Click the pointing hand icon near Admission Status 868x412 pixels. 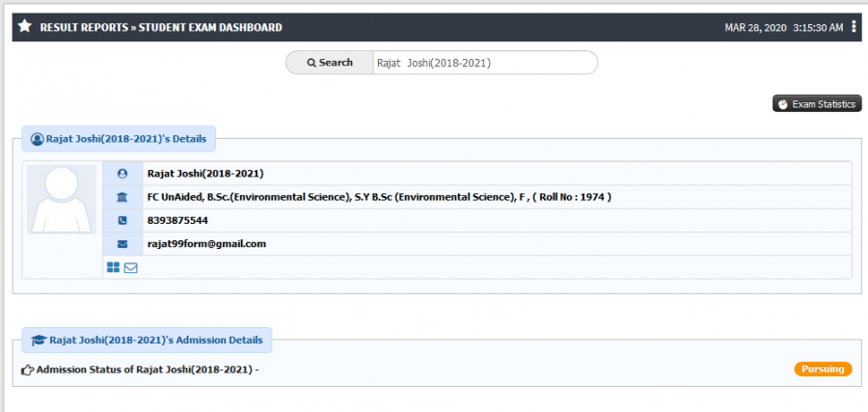[28, 370]
